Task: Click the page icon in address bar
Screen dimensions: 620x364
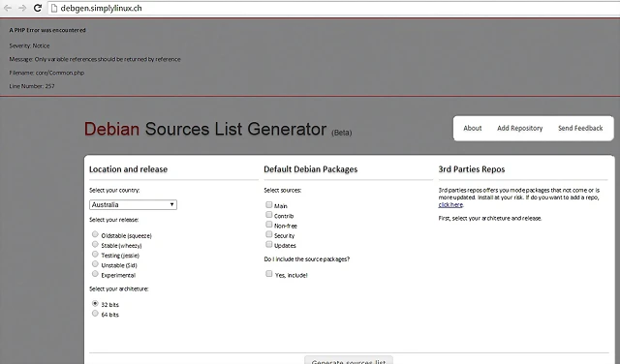Action: 54,9
